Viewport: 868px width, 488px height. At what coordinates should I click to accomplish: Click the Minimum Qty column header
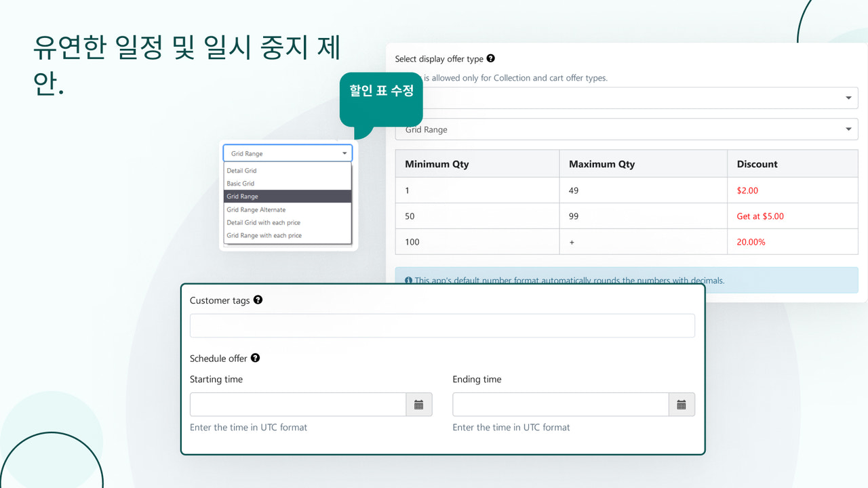[x=477, y=164]
